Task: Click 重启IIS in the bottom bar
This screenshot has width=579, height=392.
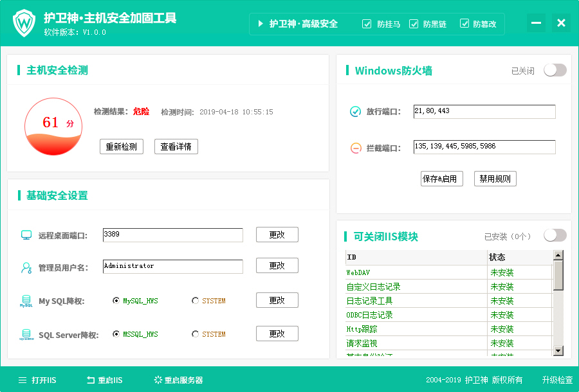Action: pyautogui.click(x=104, y=380)
